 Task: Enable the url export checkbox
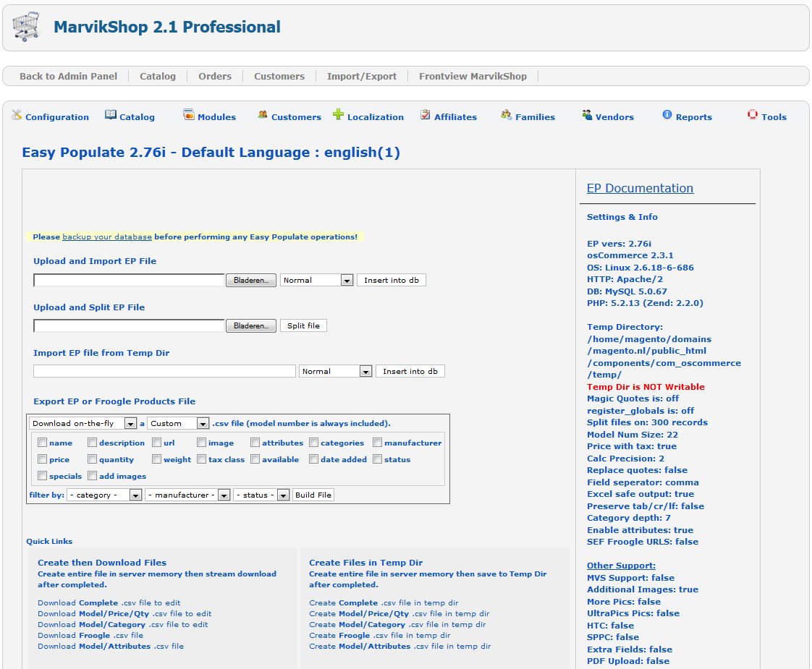pyautogui.click(x=156, y=443)
